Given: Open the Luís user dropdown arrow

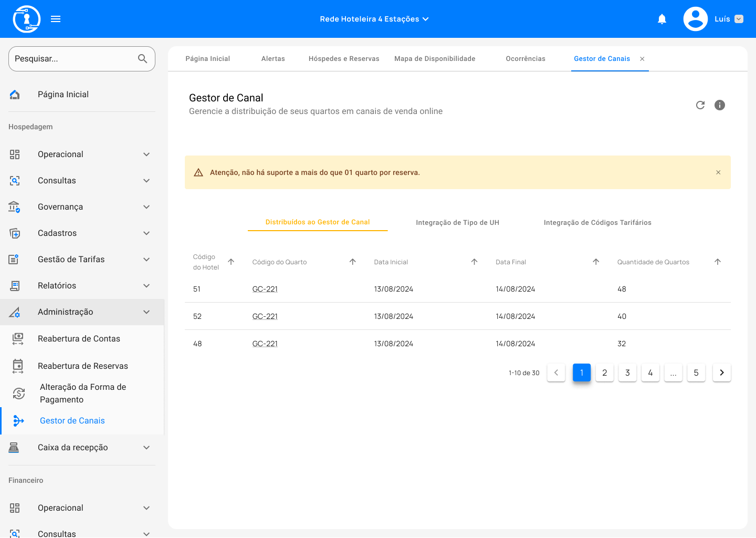Looking at the screenshot, I should [x=739, y=19].
